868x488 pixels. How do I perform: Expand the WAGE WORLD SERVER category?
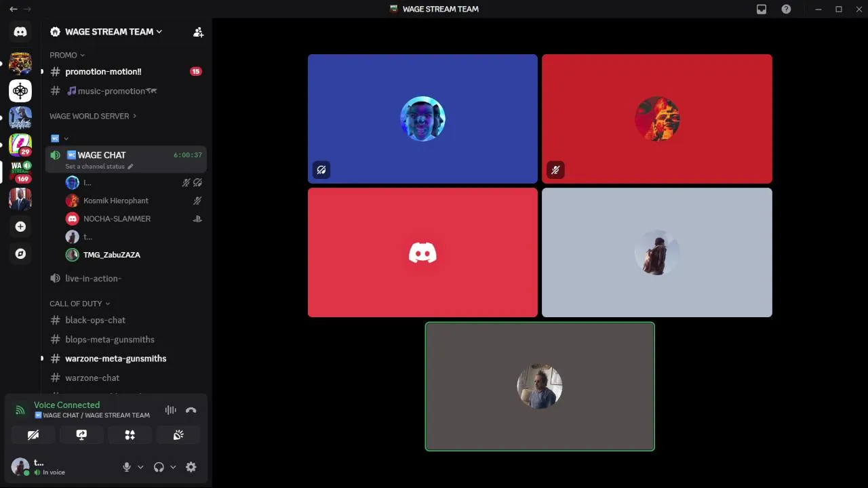pyautogui.click(x=93, y=116)
